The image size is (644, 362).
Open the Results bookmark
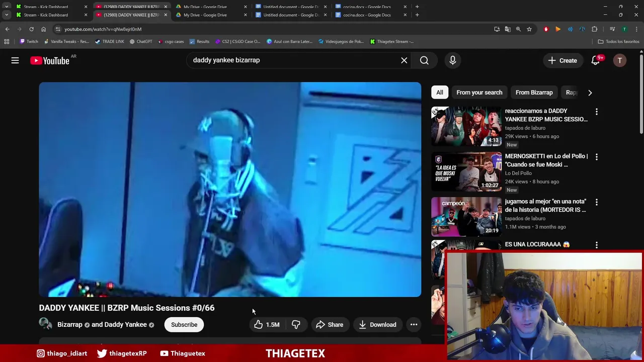[200, 42]
